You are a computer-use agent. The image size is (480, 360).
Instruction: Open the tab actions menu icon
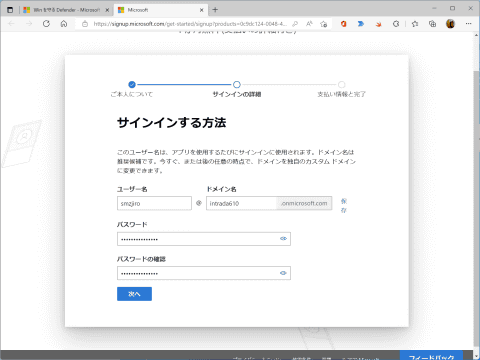coord(10,10)
